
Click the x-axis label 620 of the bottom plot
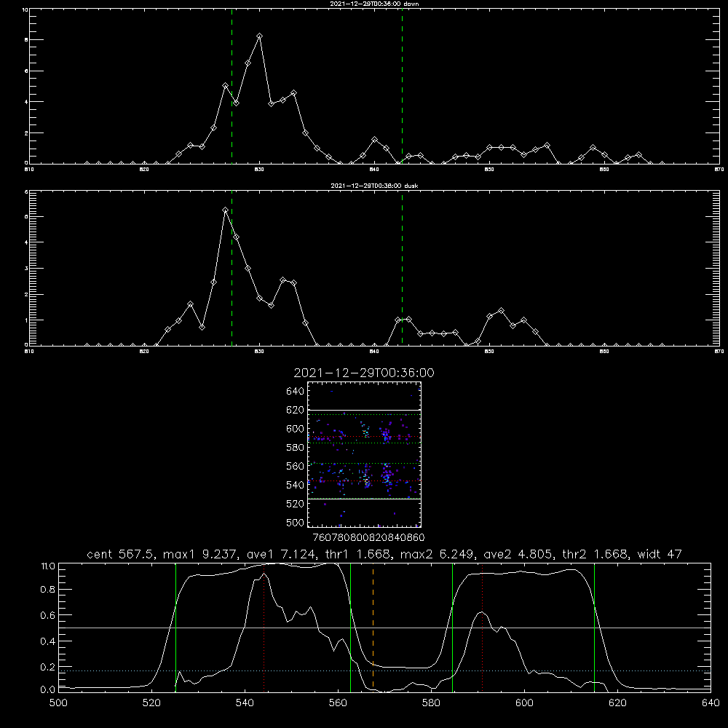click(617, 703)
